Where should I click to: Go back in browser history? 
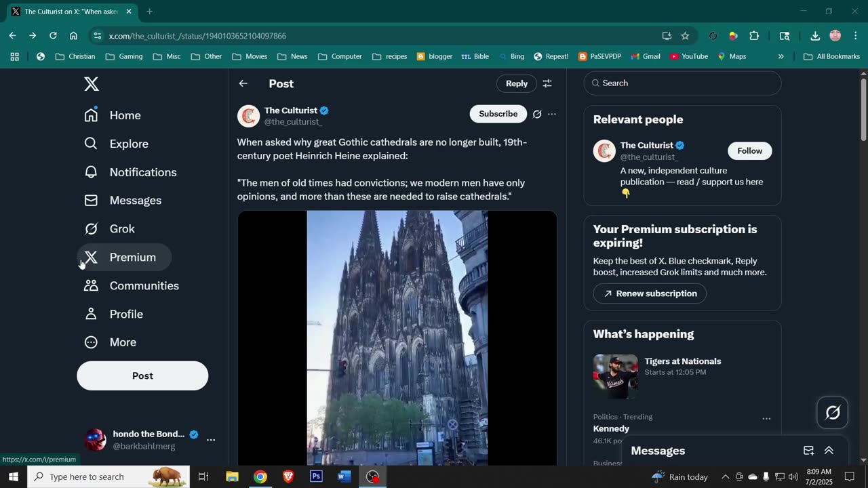pos(12,36)
